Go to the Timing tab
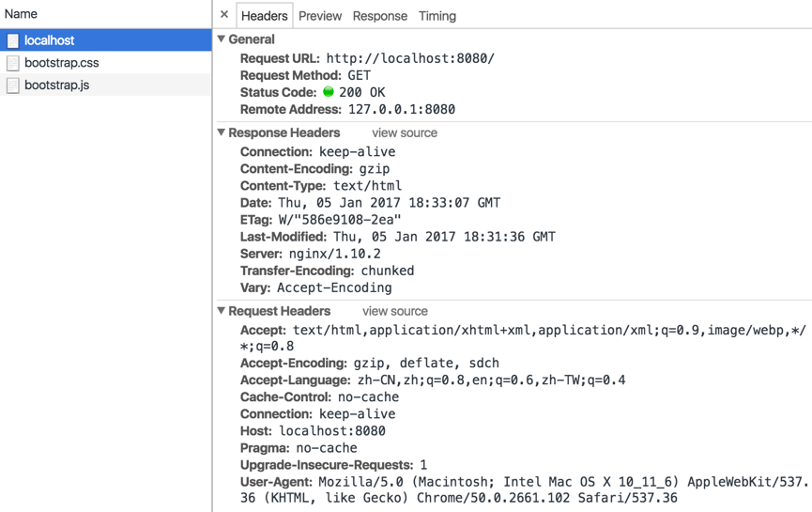Image resolution: width=812 pixels, height=512 pixels. click(x=437, y=16)
